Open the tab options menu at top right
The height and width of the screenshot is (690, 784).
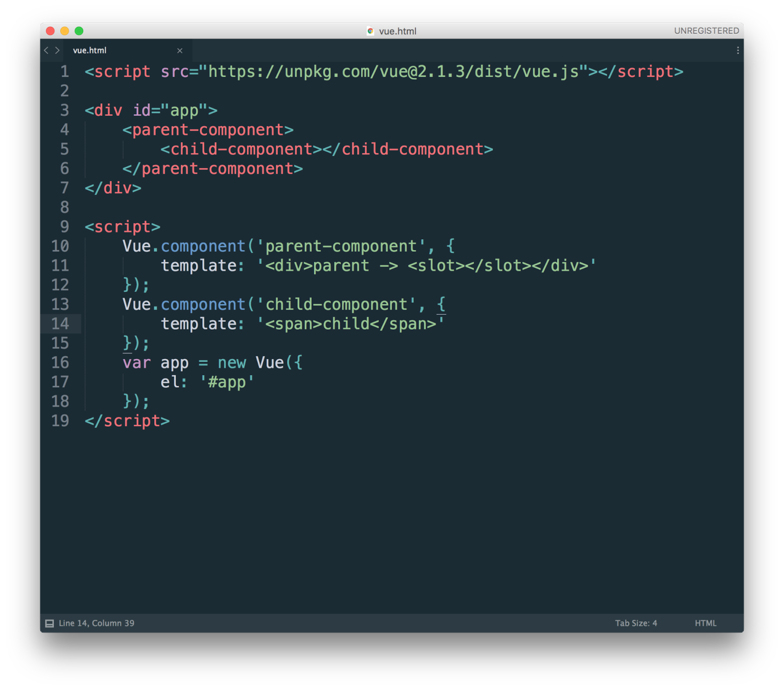pos(738,50)
